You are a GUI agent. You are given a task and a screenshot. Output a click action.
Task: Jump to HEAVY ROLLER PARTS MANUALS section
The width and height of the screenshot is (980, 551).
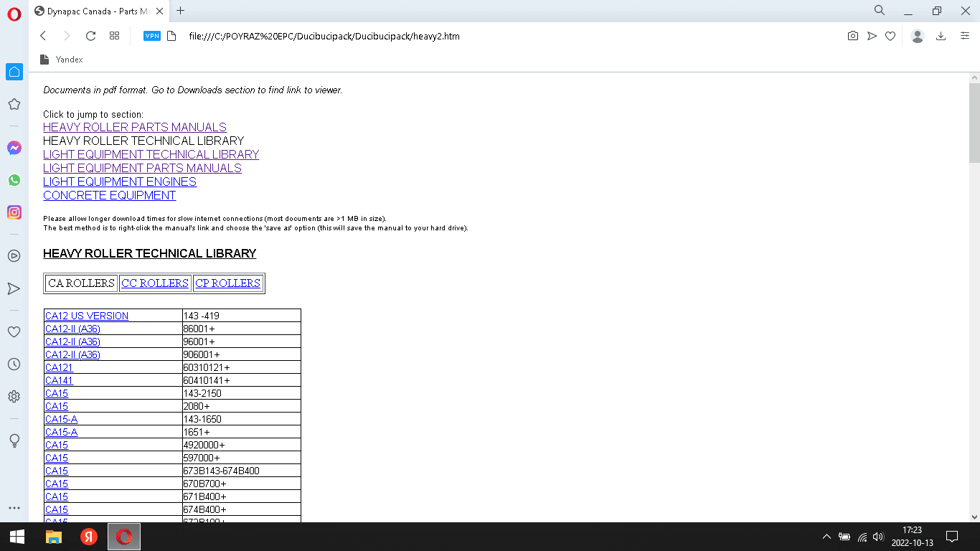pos(135,127)
